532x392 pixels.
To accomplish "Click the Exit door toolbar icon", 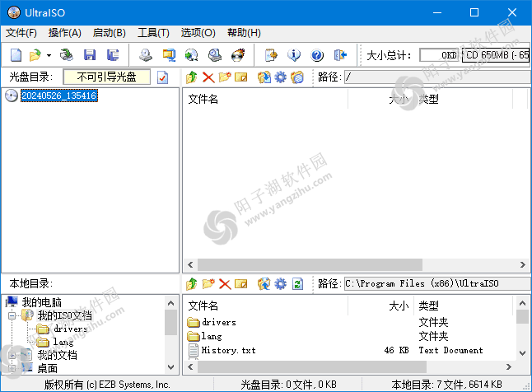I will coord(340,55).
